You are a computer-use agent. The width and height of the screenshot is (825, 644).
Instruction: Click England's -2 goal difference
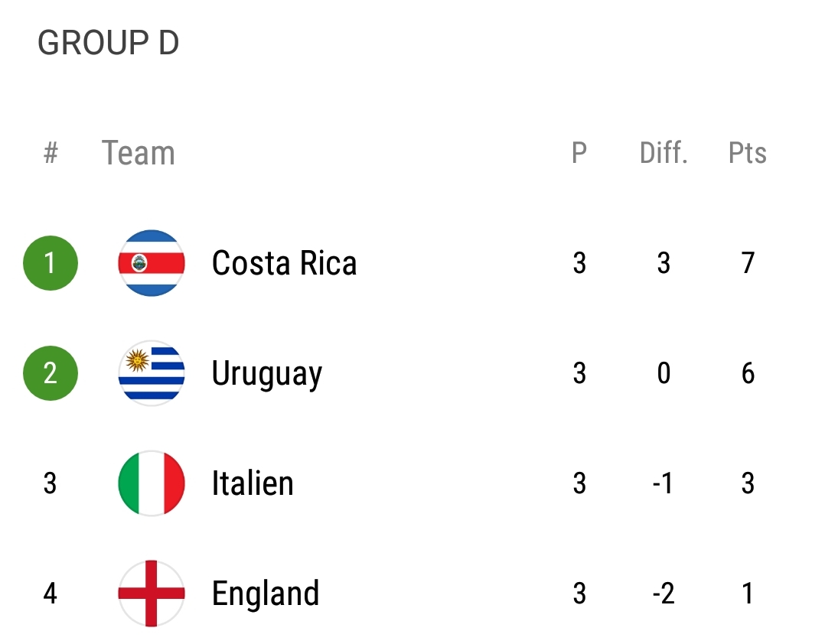tap(664, 594)
